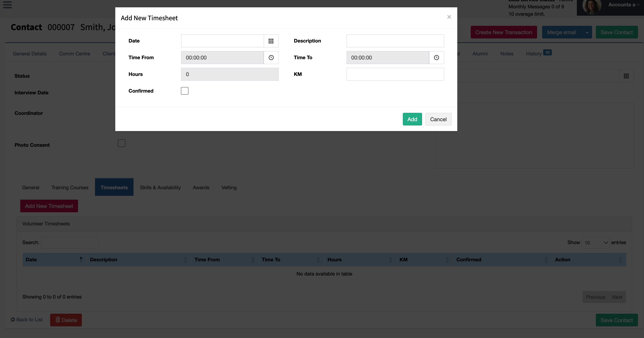Open the Time To clock picker
This screenshot has height=338, width=644.
click(x=436, y=57)
